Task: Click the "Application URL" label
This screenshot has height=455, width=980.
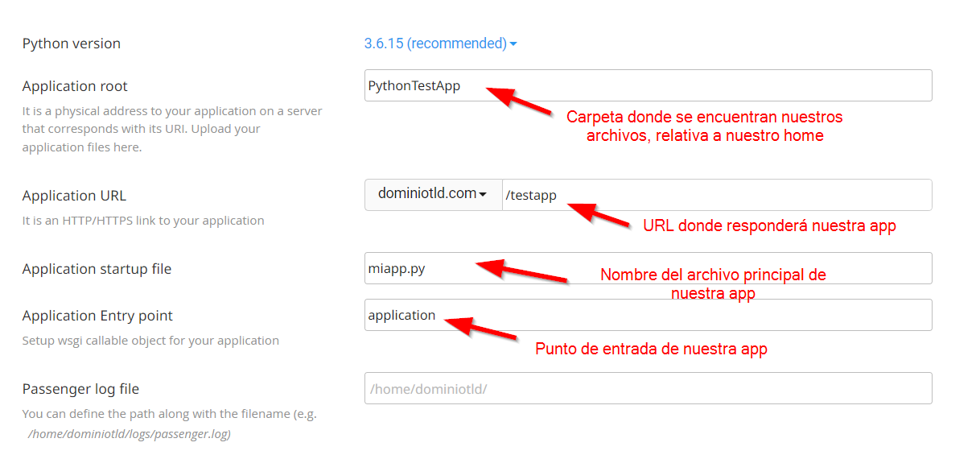Action: tap(74, 196)
